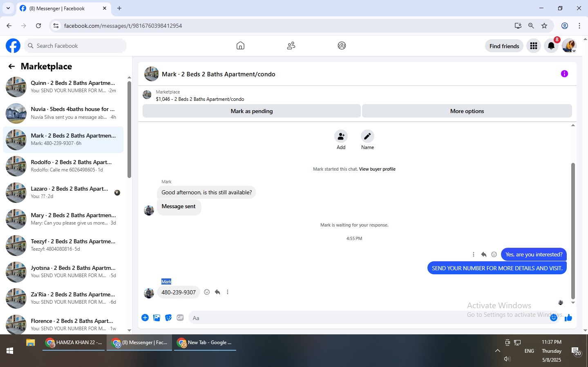588x367 pixels.
Task: Open the Windows notification center with 20 badge
Action: 576,351
